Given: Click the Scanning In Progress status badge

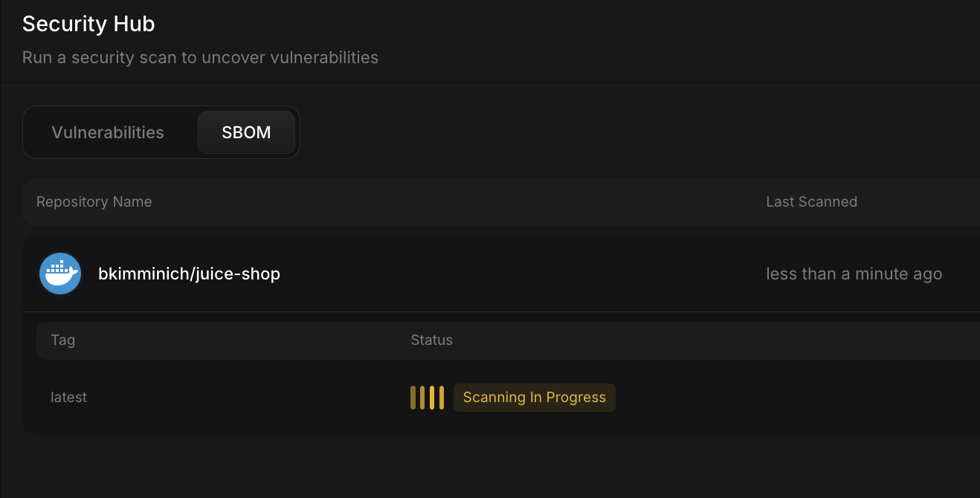Looking at the screenshot, I should 534,397.
